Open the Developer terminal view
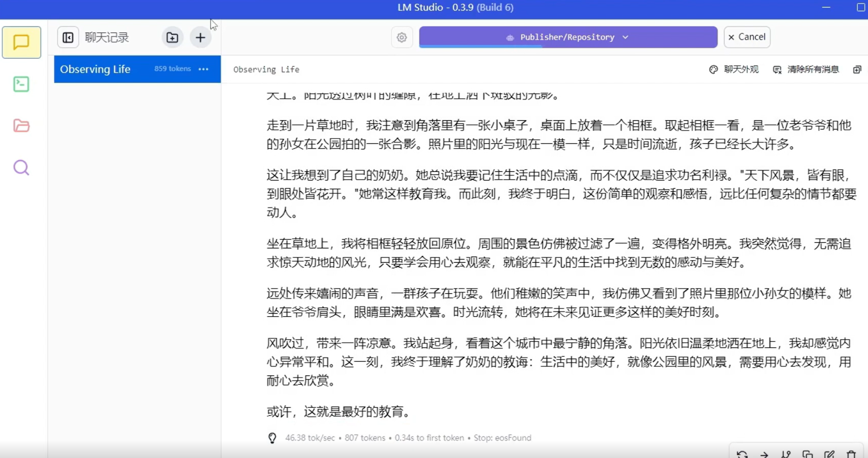868x458 pixels. point(21,84)
